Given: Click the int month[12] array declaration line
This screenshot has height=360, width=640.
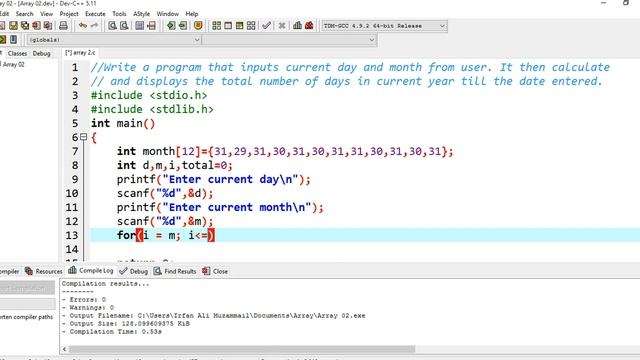Looking at the screenshot, I should point(284,151).
